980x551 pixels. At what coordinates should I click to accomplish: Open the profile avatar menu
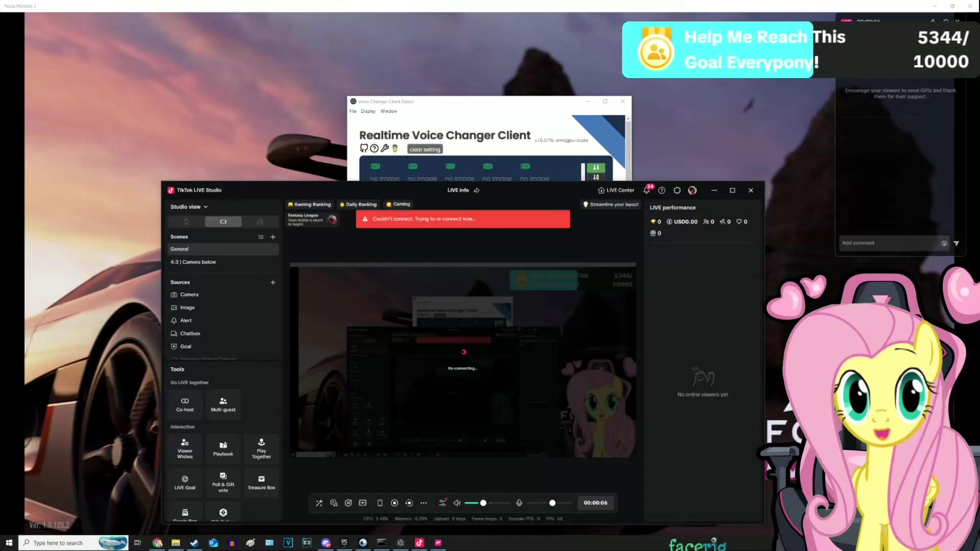click(x=693, y=190)
